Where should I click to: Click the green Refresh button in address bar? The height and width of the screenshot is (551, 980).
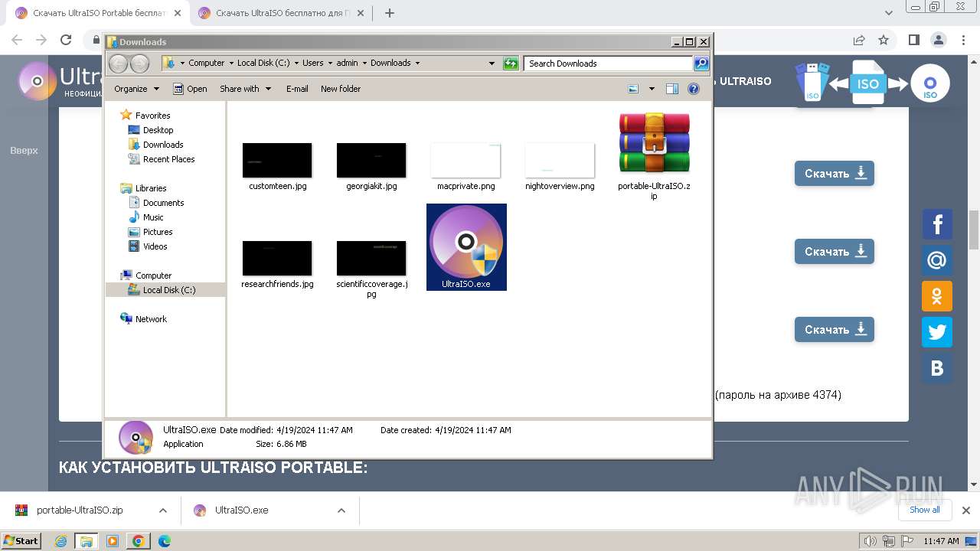coord(511,64)
